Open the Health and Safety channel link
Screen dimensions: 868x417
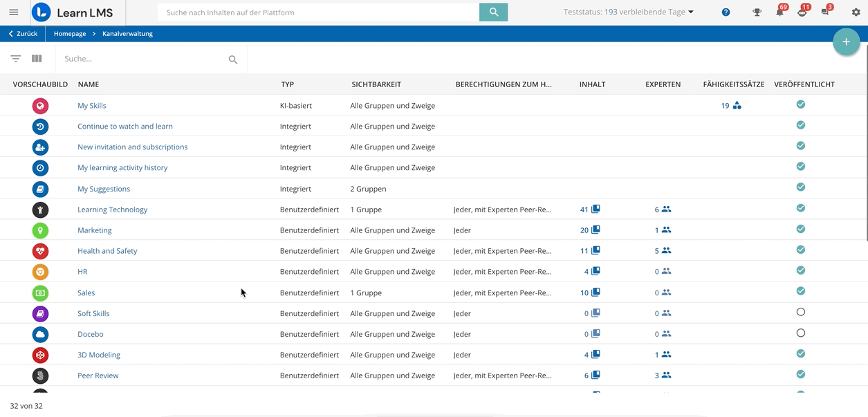click(107, 251)
